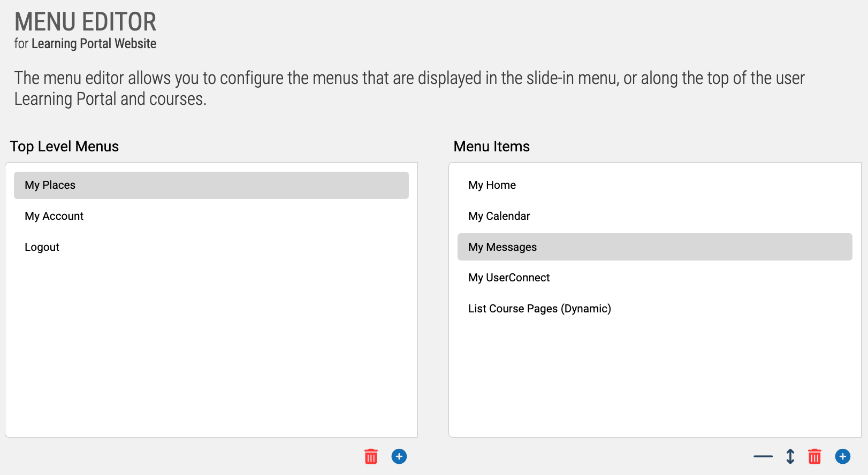Image resolution: width=868 pixels, height=475 pixels.
Task: Select List Course Pages (Dynamic) item
Action: click(655, 309)
